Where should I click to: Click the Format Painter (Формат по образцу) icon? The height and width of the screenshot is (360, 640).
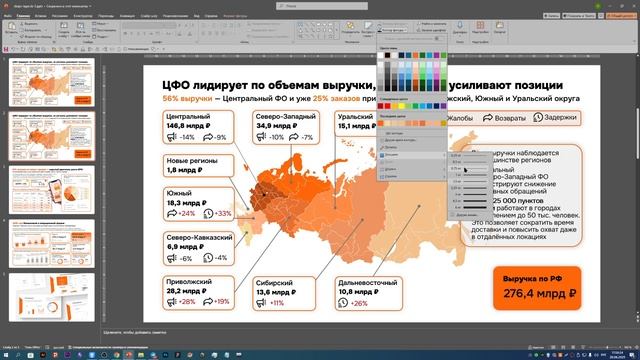pos(22,36)
